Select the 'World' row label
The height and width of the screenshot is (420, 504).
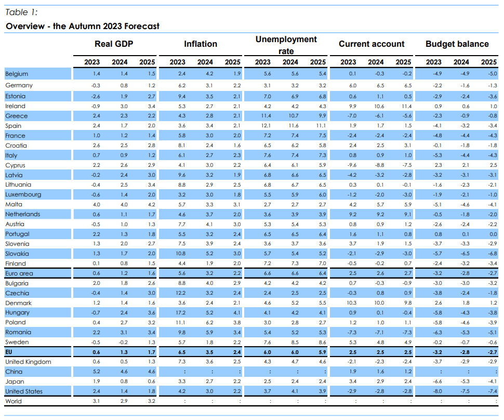click(14, 401)
